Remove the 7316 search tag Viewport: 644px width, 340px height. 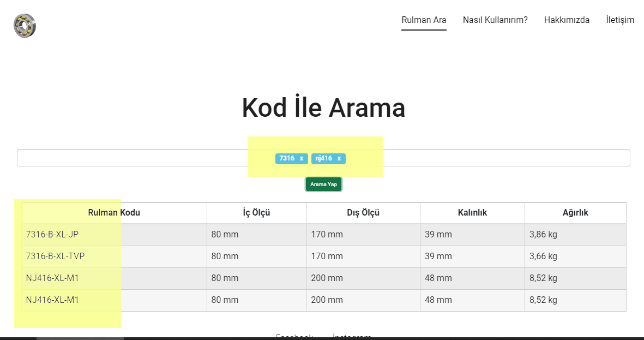302,159
